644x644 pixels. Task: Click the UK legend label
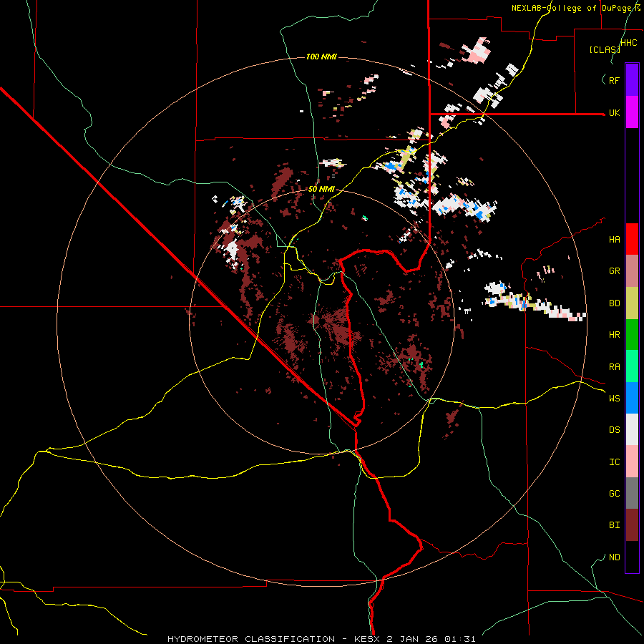point(614,113)
